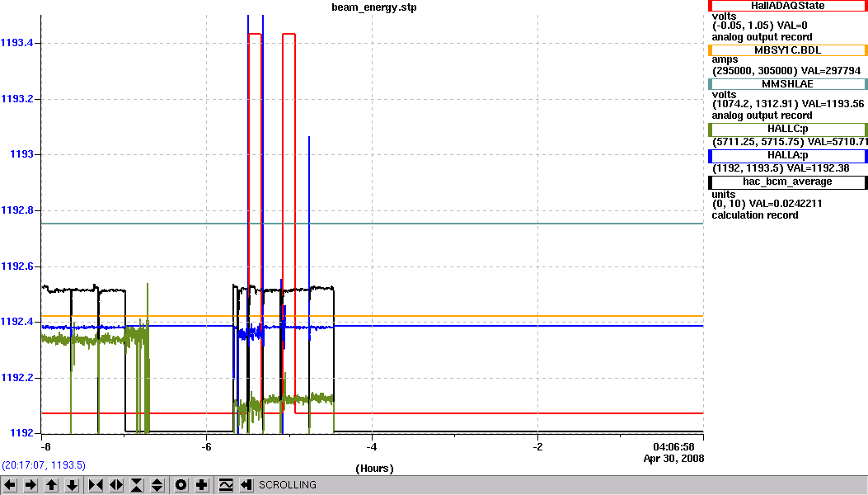The image size is (868, 495).
Task: Click the SCROLLING status label
Action: 288,485
